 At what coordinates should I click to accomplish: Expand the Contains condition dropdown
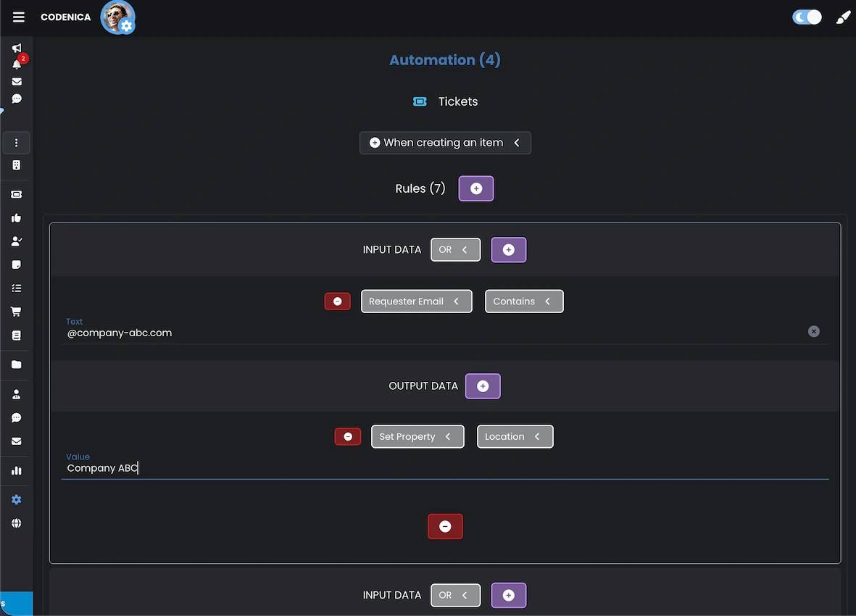[x=523, y=301]
